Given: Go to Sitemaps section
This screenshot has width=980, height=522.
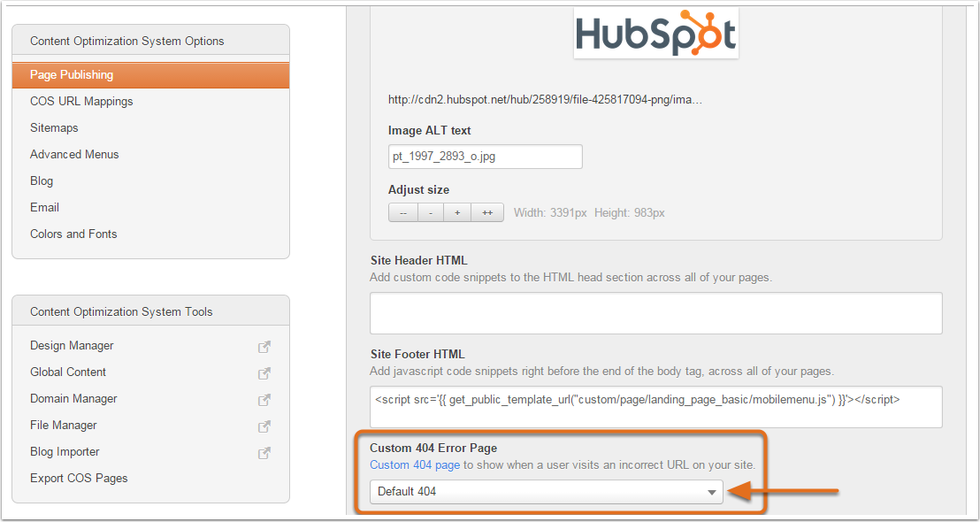Looking at the screenshot, I should pyautogui.click(x=54, y=127).
